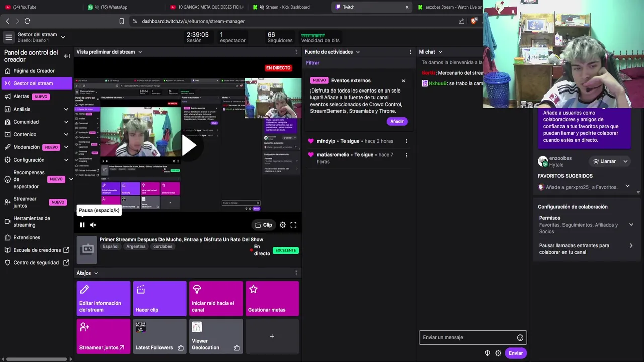
Task: Open Atajos panel options menu
Action: pyautogui.click(x=296, y=273)
